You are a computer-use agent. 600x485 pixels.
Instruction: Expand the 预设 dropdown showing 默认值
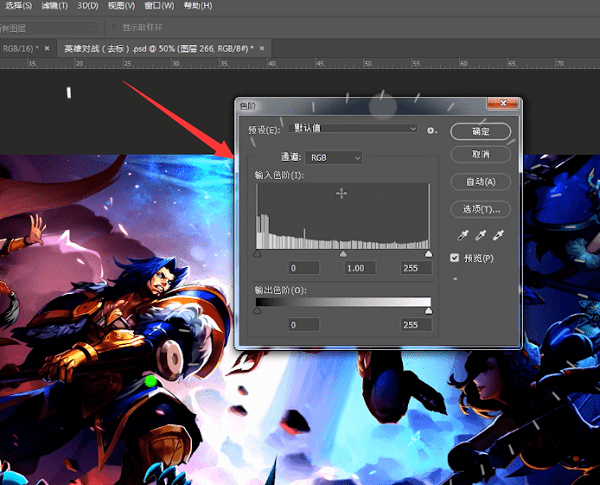(352, 129)
